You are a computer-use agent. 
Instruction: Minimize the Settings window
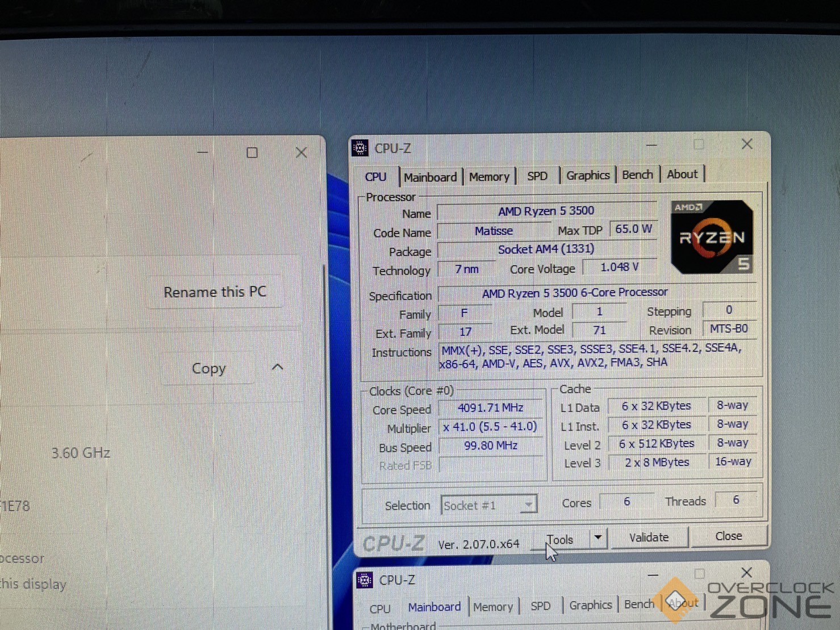(203, 152)
